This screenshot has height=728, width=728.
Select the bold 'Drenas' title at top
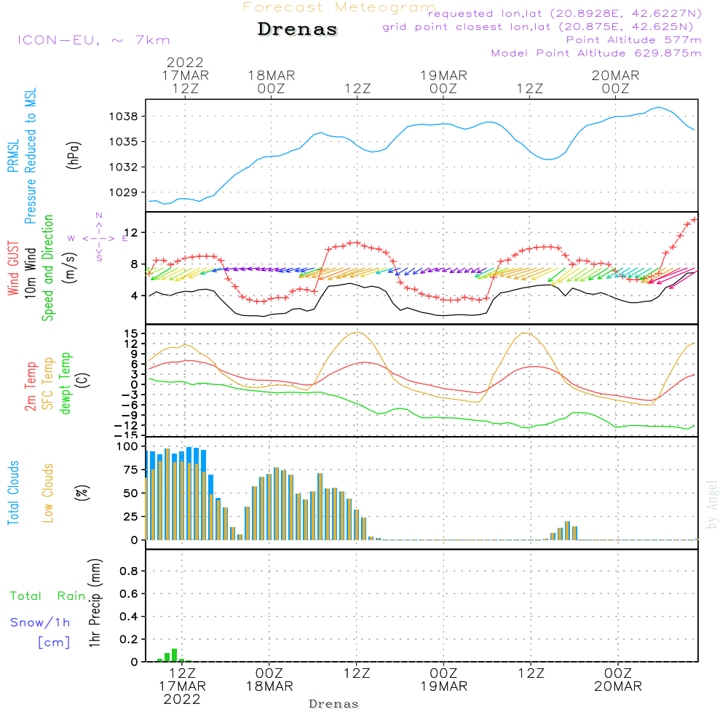298,29
